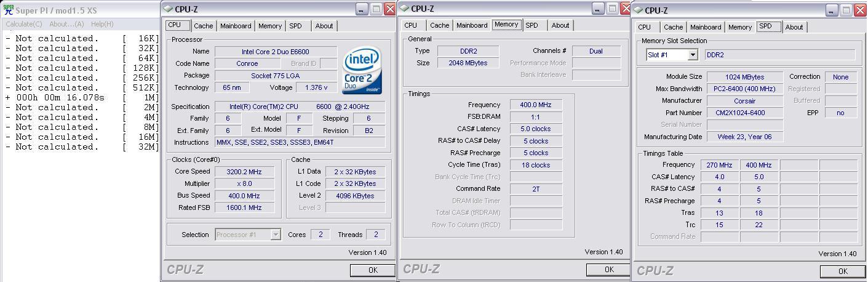Click the memory Size value 2048 MBytes
Viewport: 868px width, 282px height.
tap(468, 63)
